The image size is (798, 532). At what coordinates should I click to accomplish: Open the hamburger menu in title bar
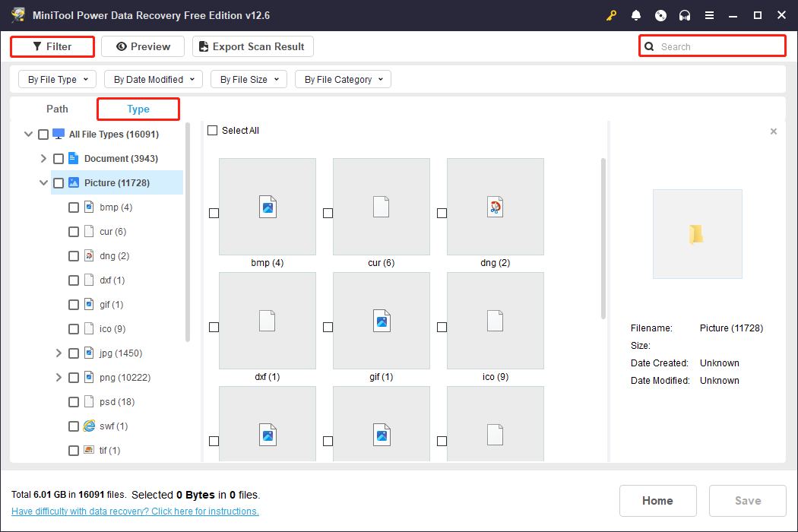click(x=709, y=14)
